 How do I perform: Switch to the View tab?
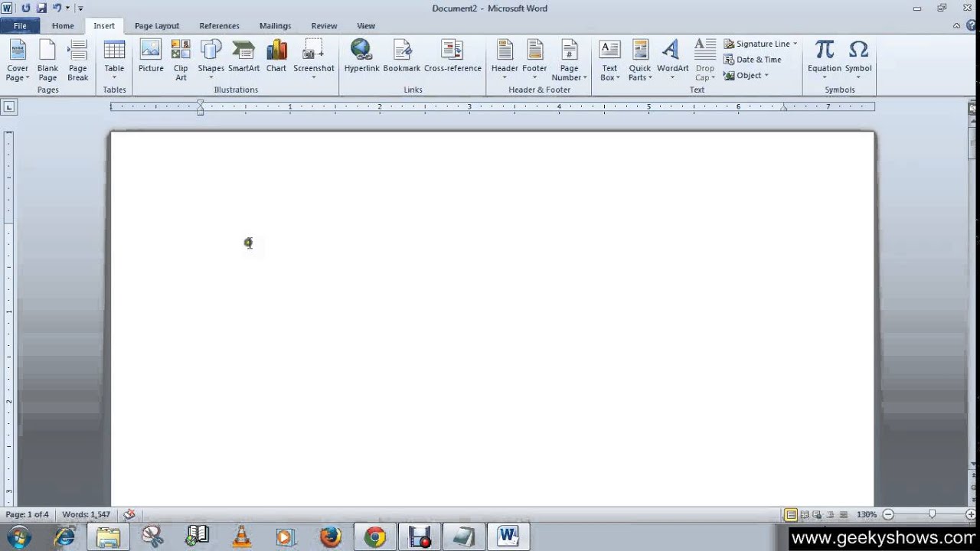coord(366,26)
